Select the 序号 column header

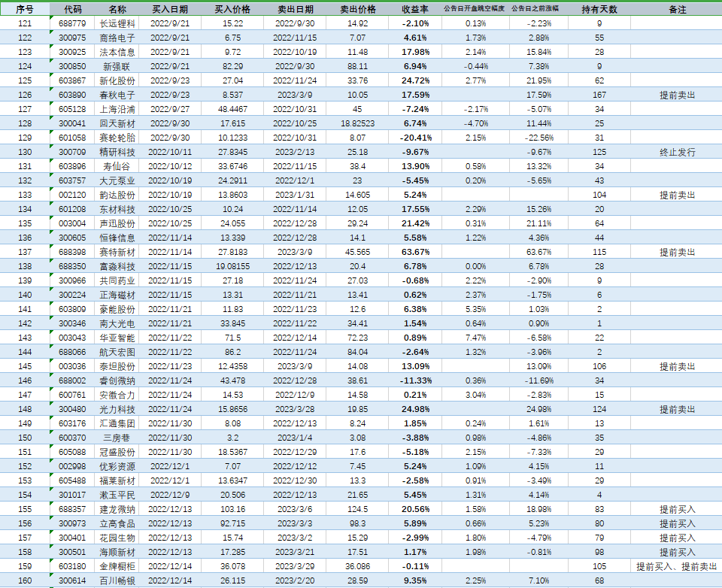click(x=25, y=9)
